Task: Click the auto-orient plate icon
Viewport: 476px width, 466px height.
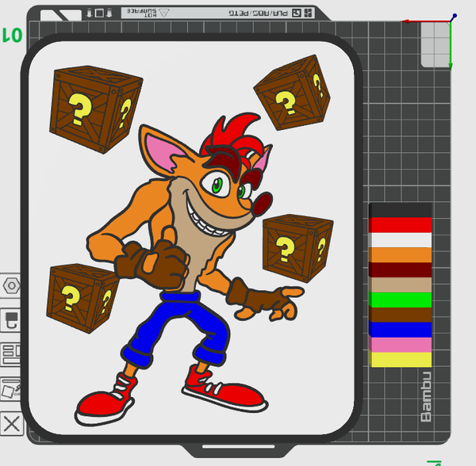Action: (10, 389)
